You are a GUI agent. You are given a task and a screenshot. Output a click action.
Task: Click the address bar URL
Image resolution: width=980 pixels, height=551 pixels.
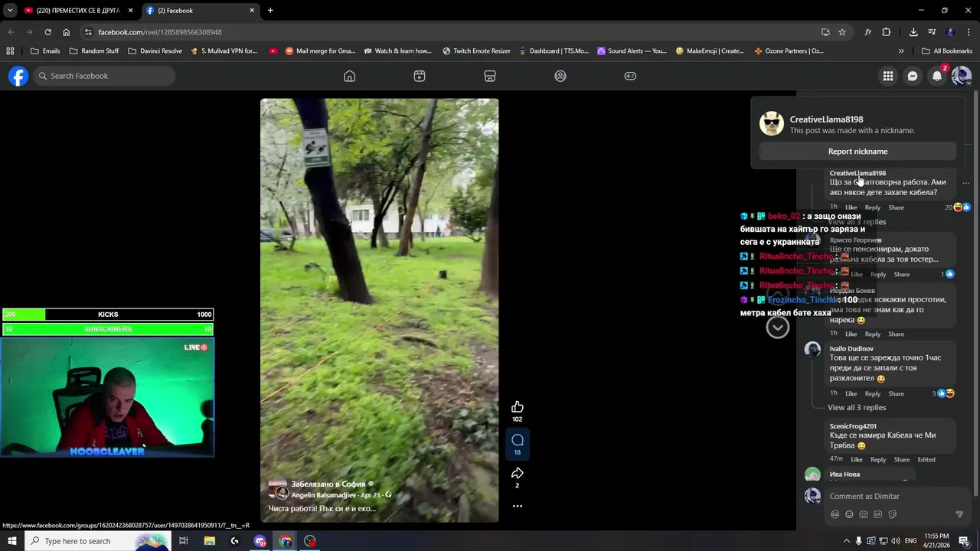pos(160,32)
